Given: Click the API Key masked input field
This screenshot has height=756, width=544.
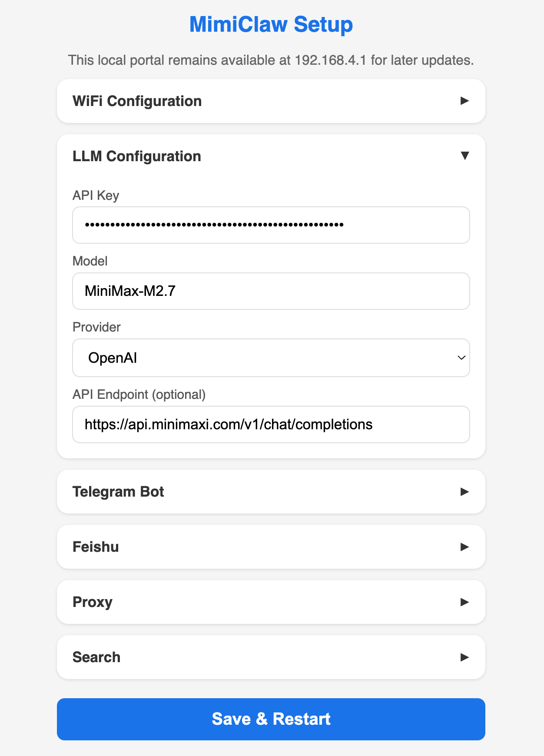Looking at the screenshot, I should [x=271, y=225].
